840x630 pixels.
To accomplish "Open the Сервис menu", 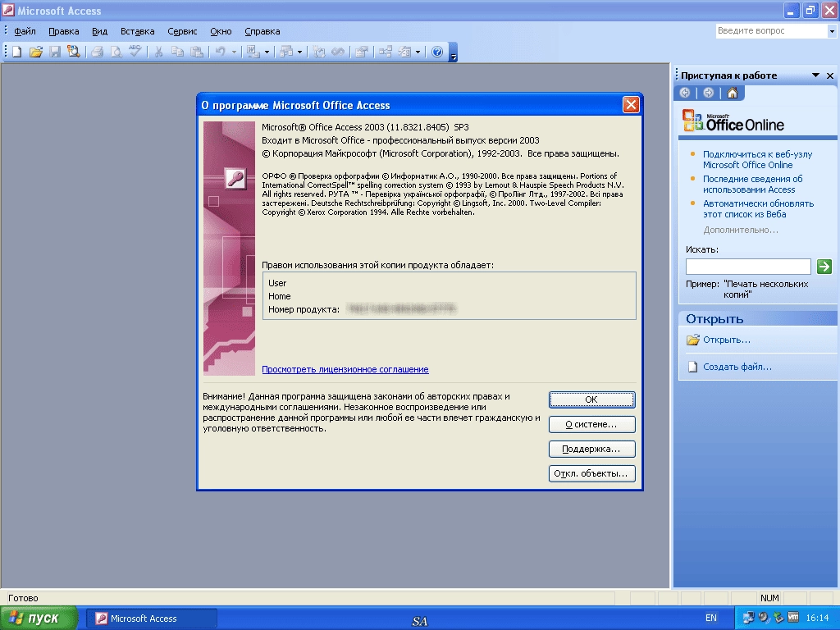I will click(x=182, y=31).
